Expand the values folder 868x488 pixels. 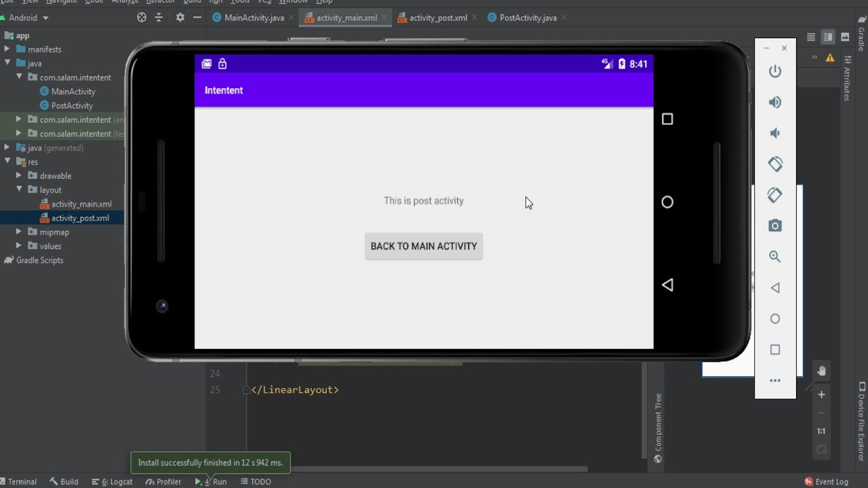pos(19,246)
